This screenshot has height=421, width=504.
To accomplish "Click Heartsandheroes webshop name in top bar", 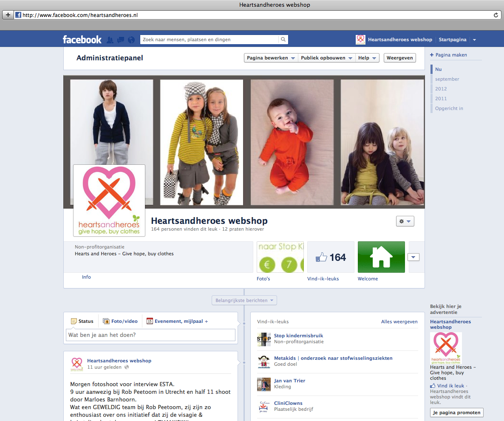I will pyautogui.click(x=400, y=40).
